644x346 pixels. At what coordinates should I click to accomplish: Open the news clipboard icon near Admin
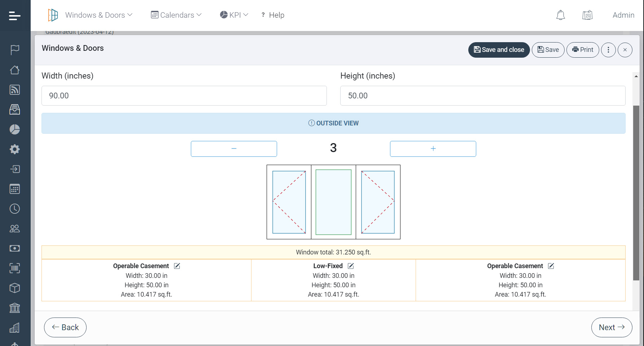587,15
